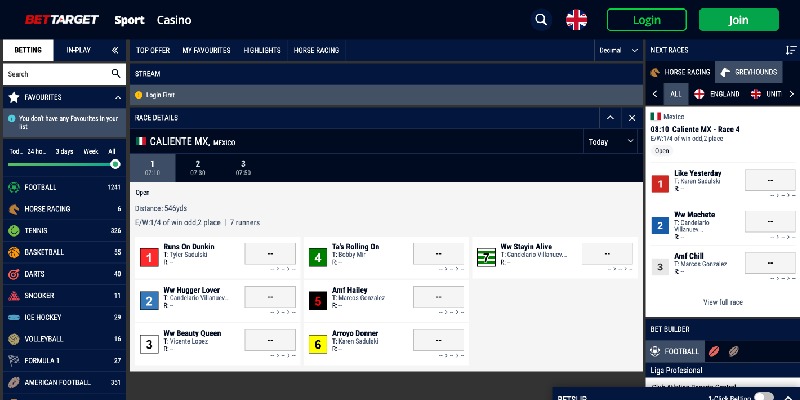This screenshot has height=400, width=800.
Task: Click the BetTarget logo
Action: point(62,20)
